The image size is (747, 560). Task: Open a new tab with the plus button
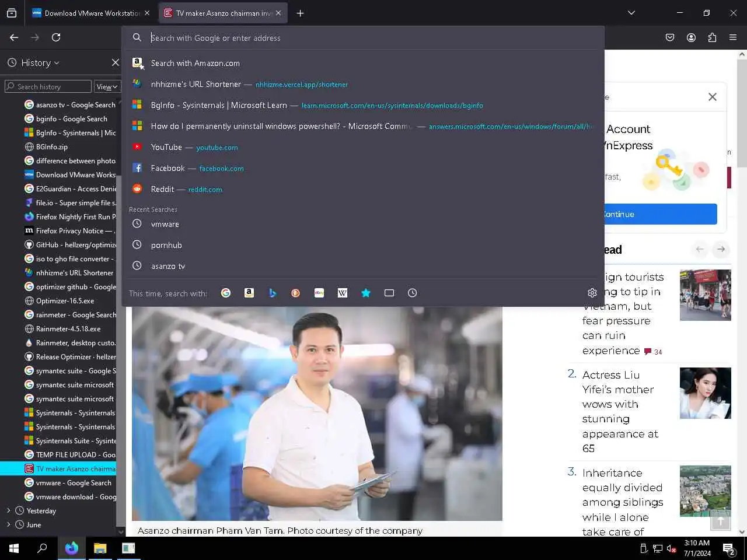[x=300, y=13]
